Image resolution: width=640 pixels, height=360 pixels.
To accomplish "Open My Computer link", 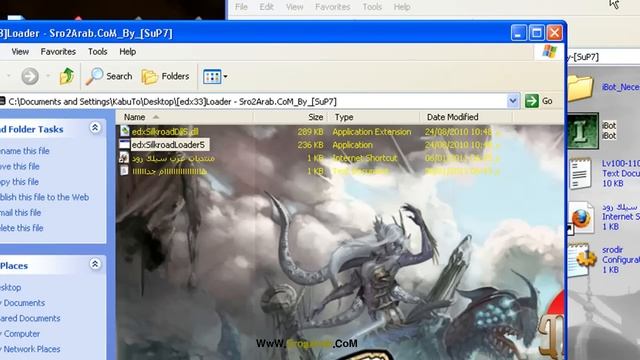I will (20, 334).
